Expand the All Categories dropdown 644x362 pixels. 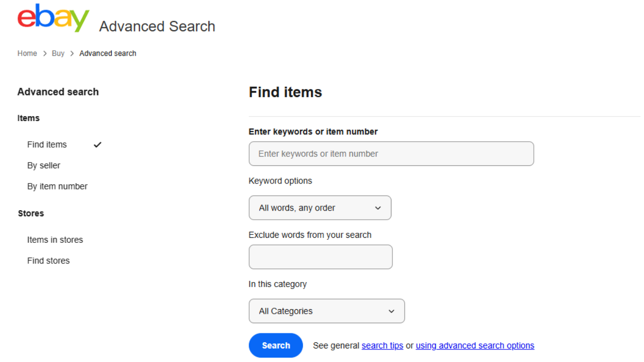pos(327,311)
